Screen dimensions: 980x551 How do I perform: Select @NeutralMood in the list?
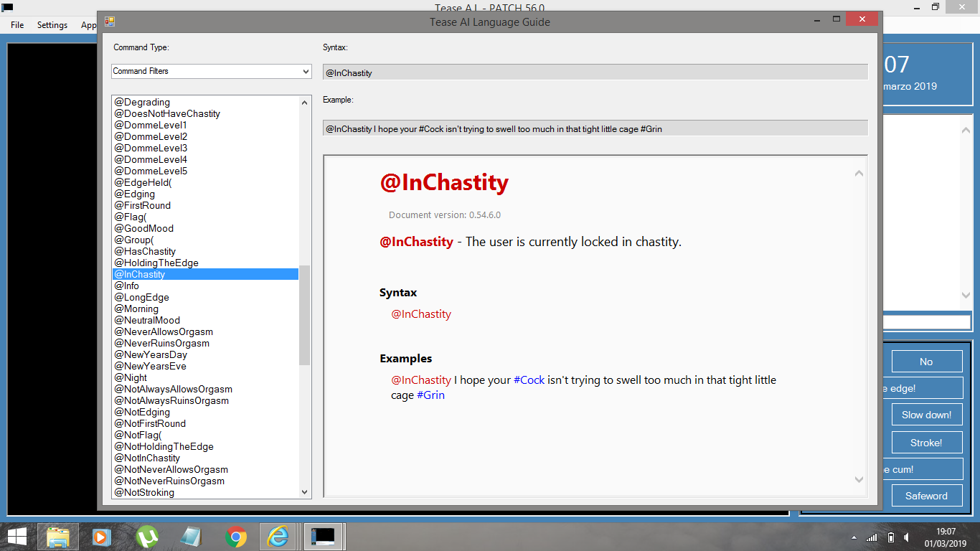205,320
